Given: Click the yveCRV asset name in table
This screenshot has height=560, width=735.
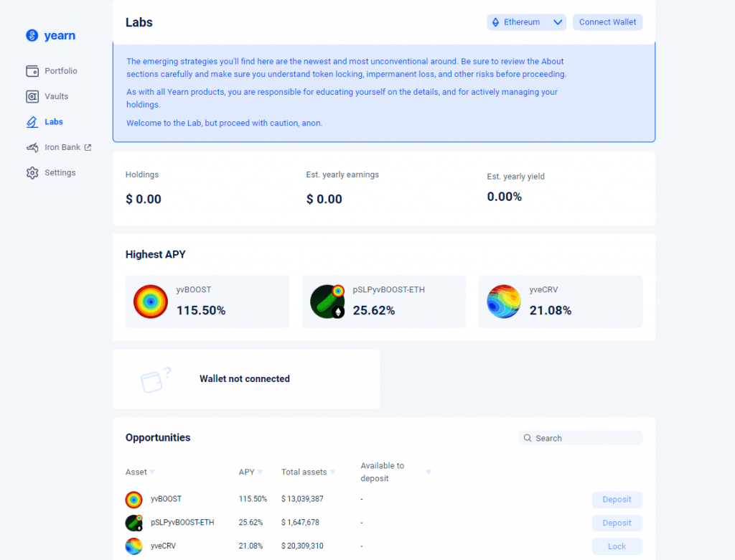Looking at the screenshot, I should pyautogui.click(x=163, y=546).
